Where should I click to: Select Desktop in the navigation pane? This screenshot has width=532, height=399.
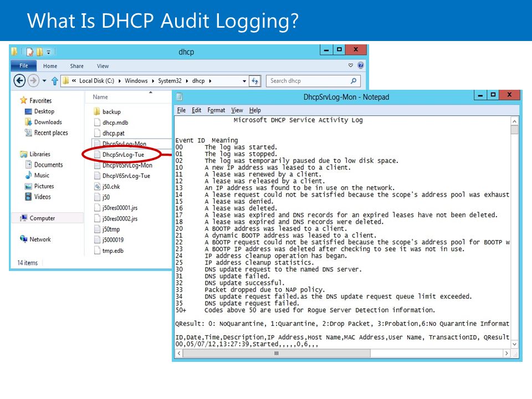44,111
